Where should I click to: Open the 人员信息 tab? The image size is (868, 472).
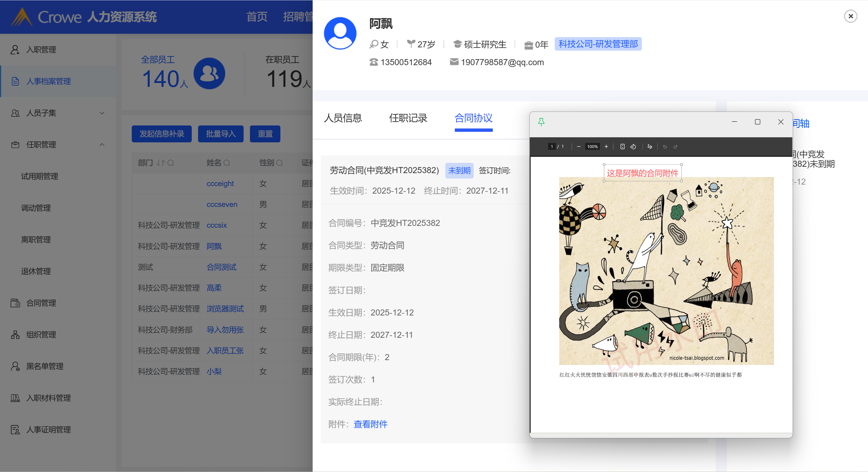343,118
